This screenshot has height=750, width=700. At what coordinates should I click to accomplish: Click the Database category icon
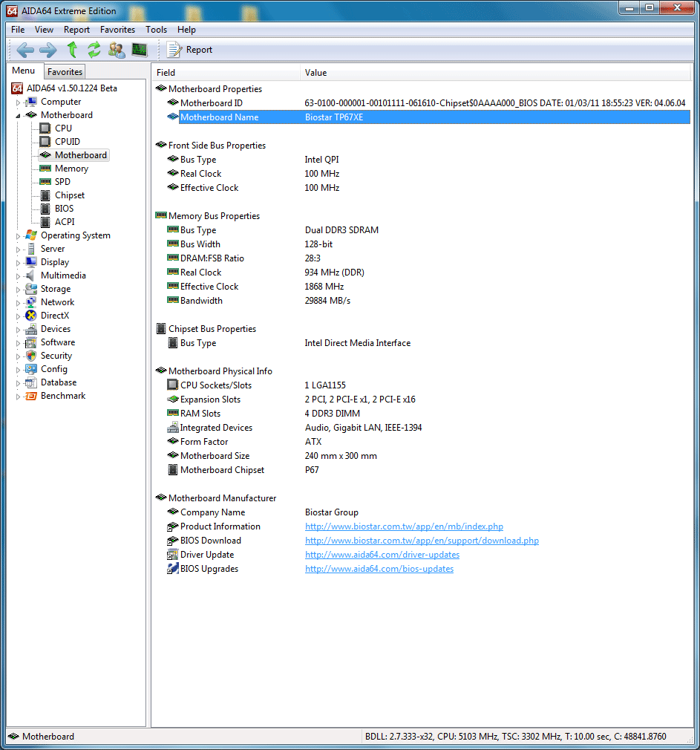coord(31,382)
